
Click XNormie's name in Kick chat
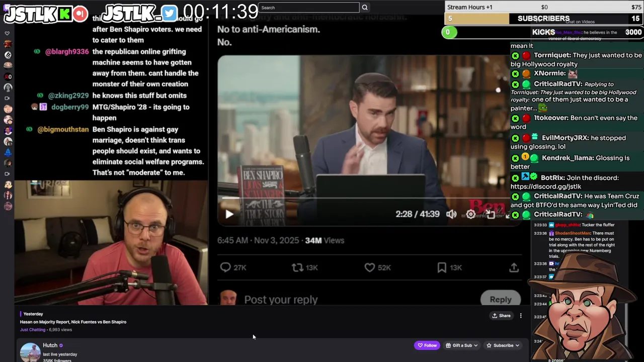(x=549, y=73)
